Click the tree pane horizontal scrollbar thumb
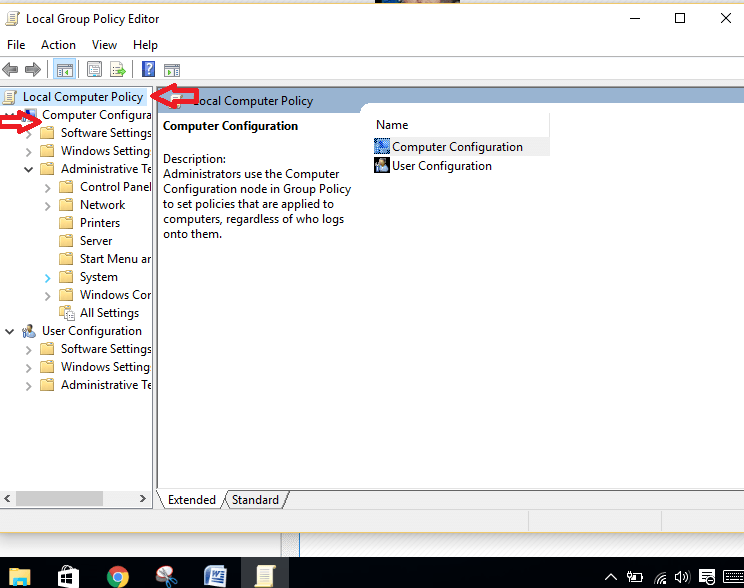Image resolution: width=744 pixels, height=588 pixels. click(x=59, y=498)
